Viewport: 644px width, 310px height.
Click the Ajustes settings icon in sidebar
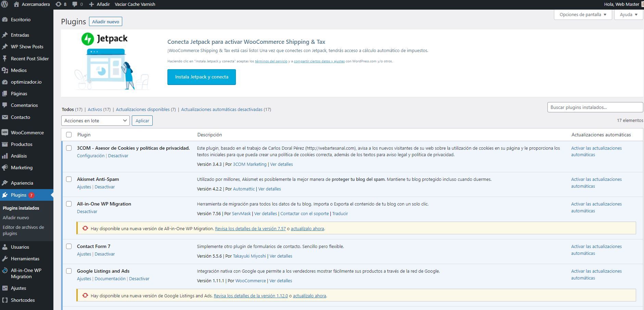point(5,288)
